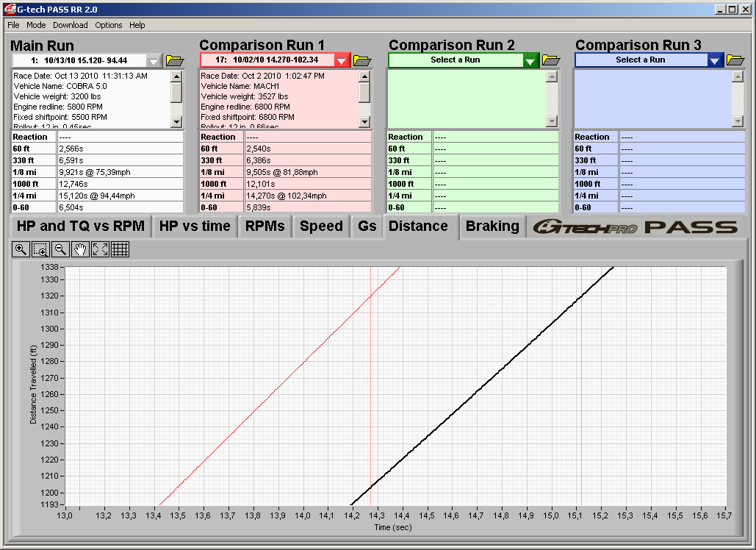Click x-axis tick label '14,0'

[303, 515]
